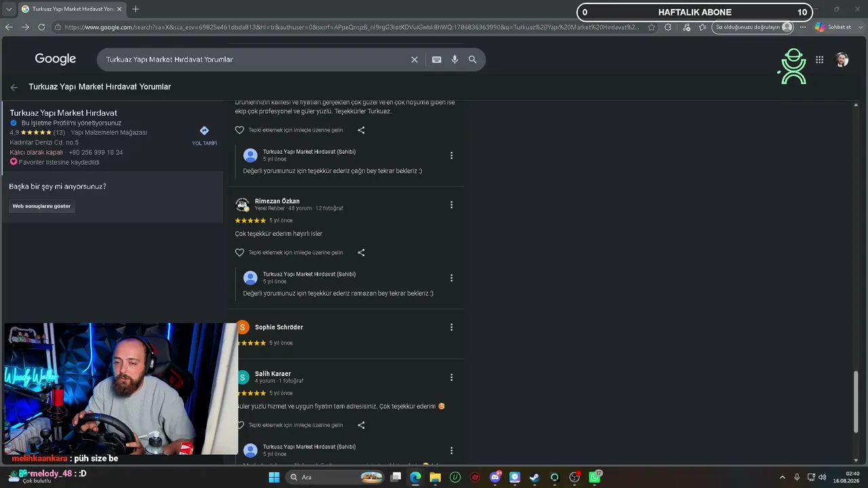The height and width of the screenshot is (488, 868).
Task: Submit search with the magnifier icon
Action: click(473, 60)
